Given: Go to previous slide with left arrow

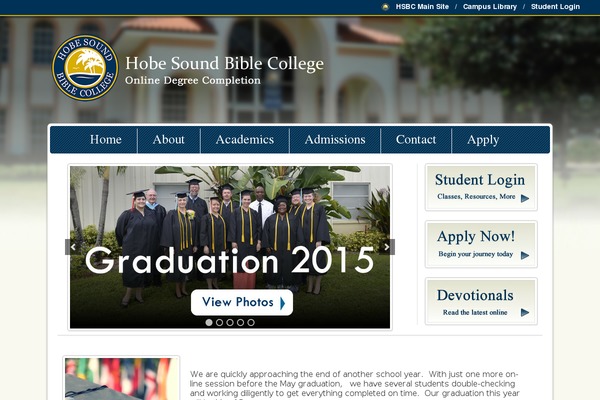Looking at the screenshot, I should click(73, 247).
